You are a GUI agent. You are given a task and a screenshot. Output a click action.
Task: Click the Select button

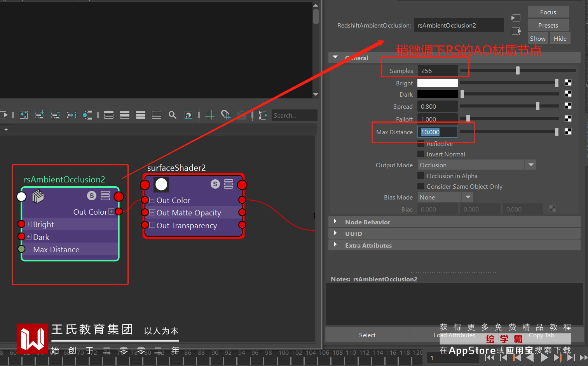tap(367, 335)
